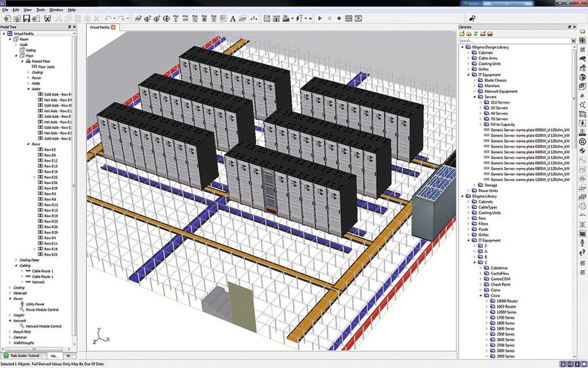Close the Virtual Facility view tab

114,27
